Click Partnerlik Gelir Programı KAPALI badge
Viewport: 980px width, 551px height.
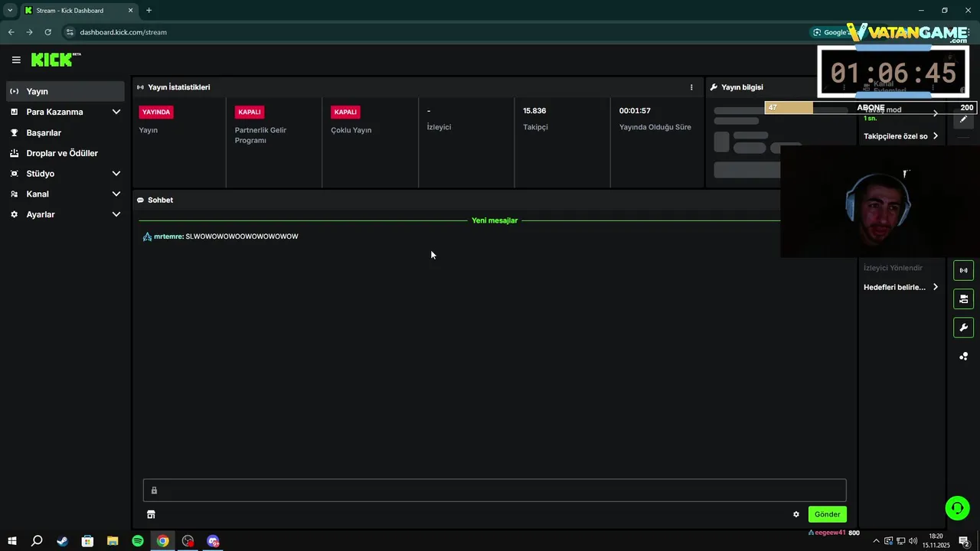coord(250,112)
